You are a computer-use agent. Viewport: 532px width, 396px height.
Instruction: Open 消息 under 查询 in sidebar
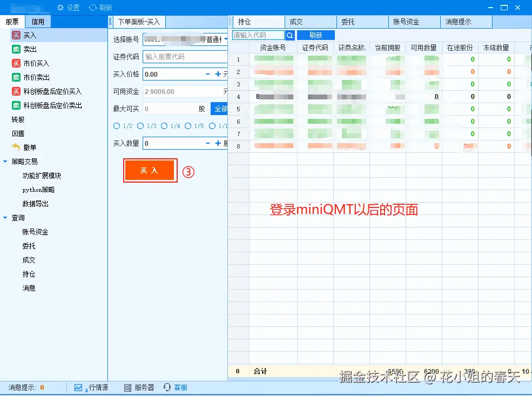[x=29, y=288]
